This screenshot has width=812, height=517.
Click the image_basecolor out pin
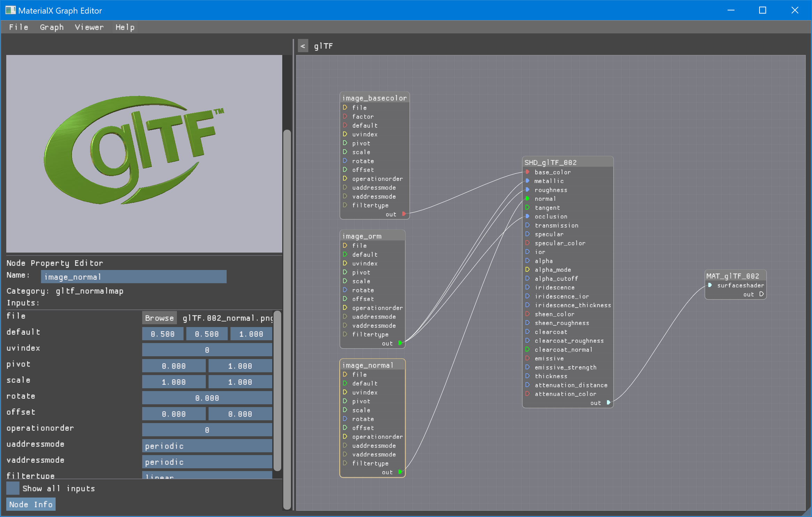tap(404, 214)
